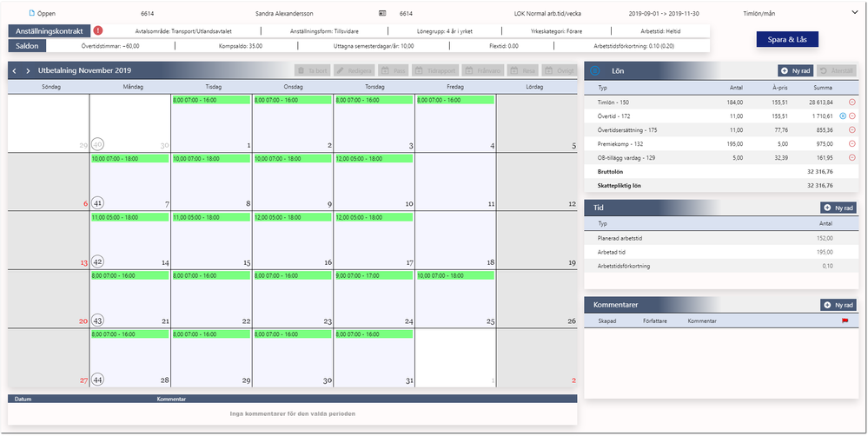Add a new row in the Lön panel

pyautogui.click(x=796, y=71)
